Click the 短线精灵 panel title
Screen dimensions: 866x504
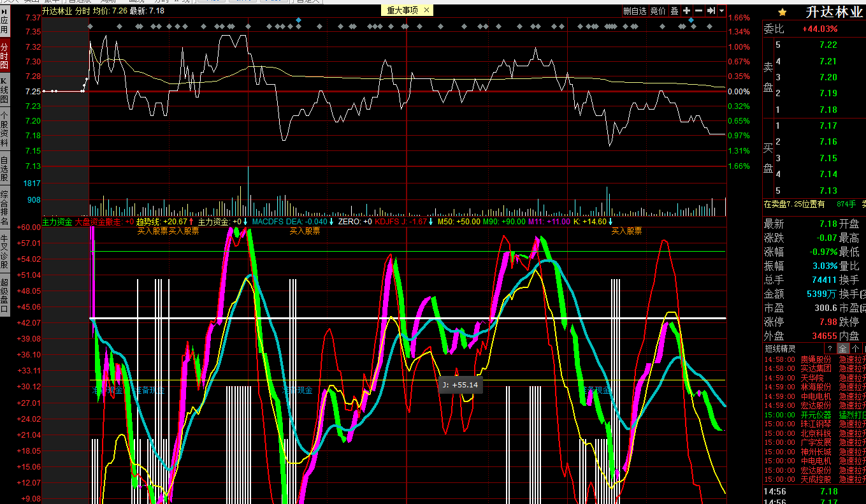[x=781, y=349]
